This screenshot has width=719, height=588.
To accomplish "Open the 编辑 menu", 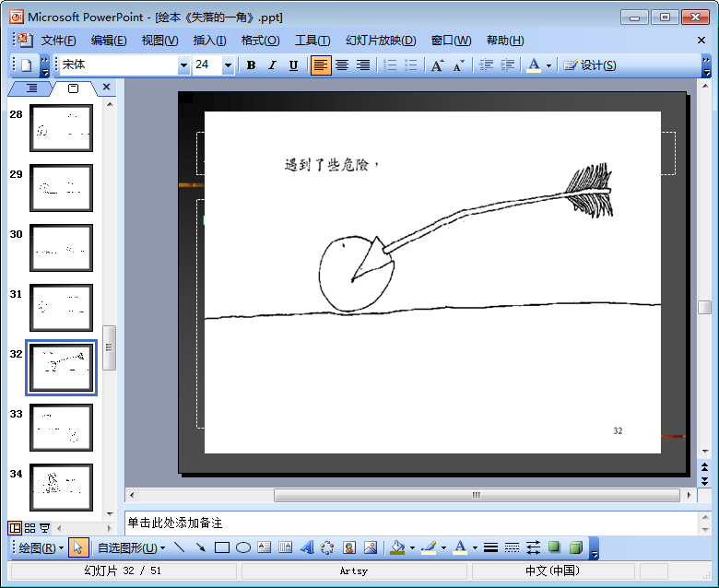I will (x=109, y=41).
